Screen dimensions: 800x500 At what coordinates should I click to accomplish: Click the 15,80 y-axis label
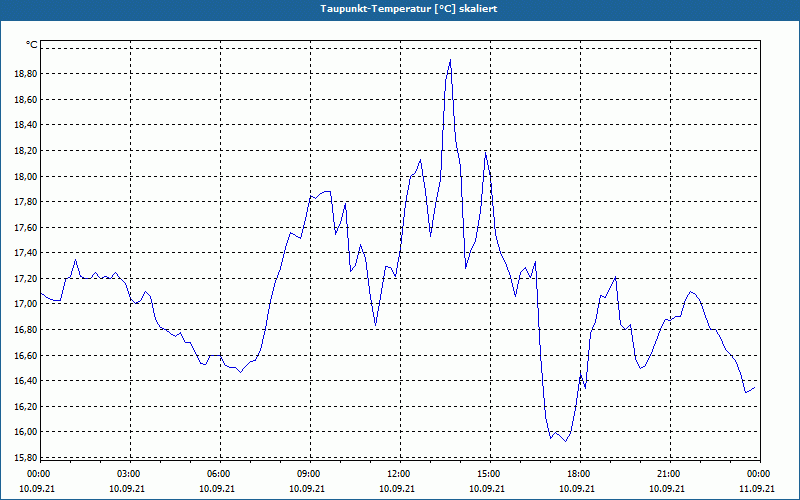[26, 458]
